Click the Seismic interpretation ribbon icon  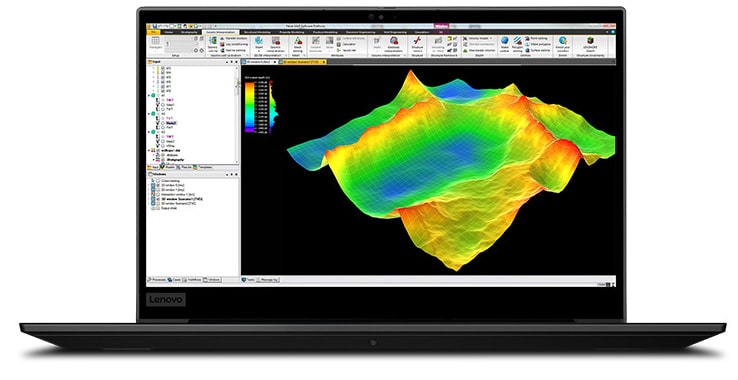coord(276,40)
